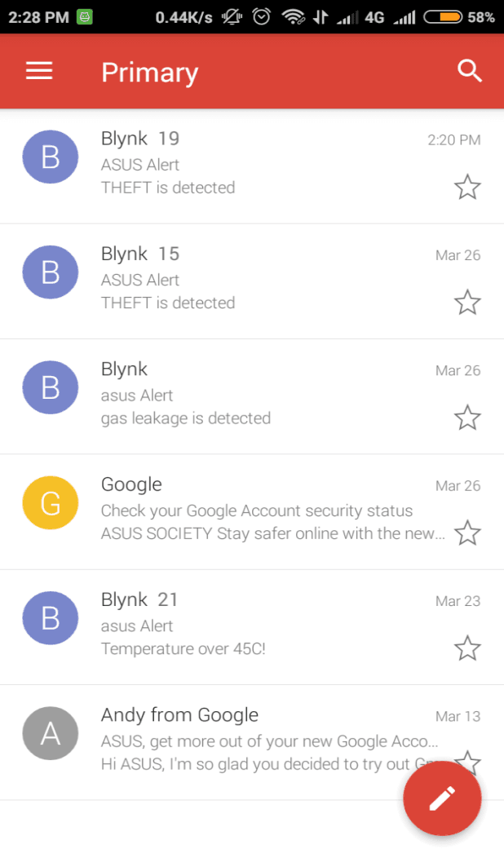Star the Temperature over 45C email
The height and width of the screenshot is (858, 504).
point(467,648)
